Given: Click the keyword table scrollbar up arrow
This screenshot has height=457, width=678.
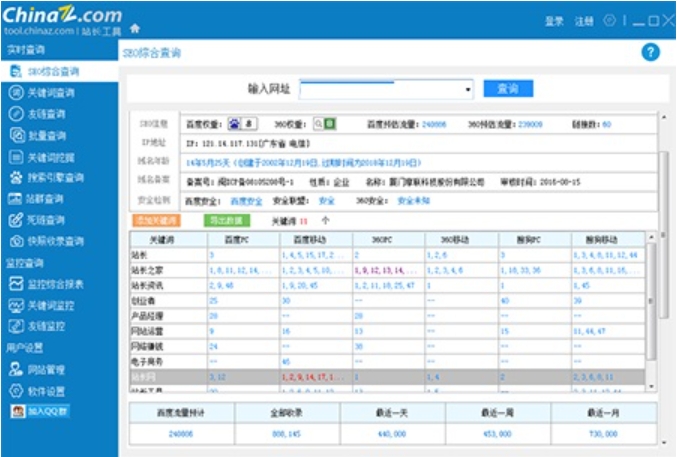Looking at the screenshot, I should pos(651,237).
